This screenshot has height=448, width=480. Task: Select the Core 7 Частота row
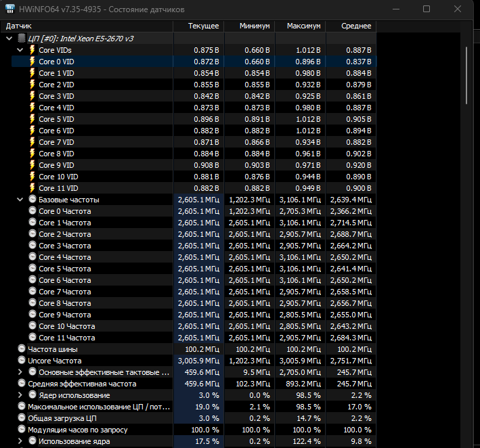point(194,292)
